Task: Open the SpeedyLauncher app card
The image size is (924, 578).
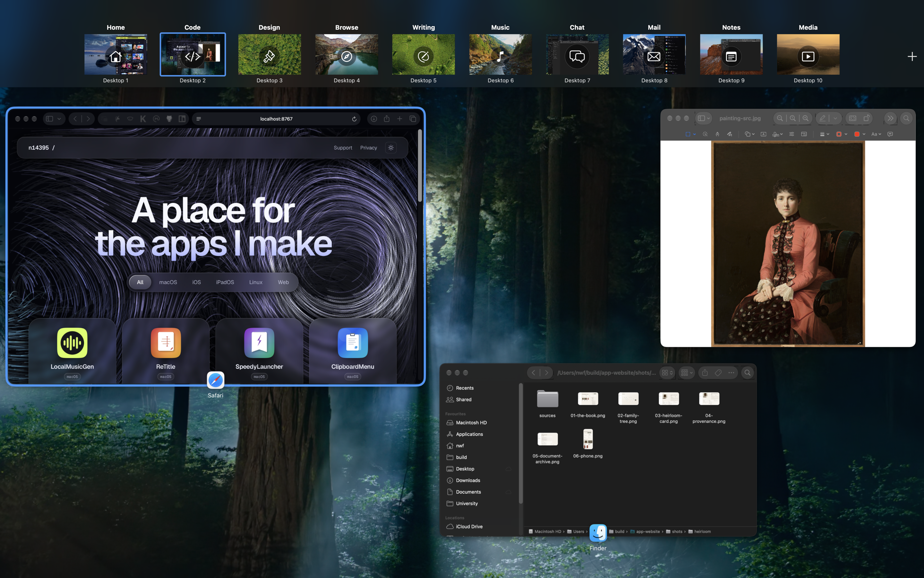Action: tap(259, 352)
